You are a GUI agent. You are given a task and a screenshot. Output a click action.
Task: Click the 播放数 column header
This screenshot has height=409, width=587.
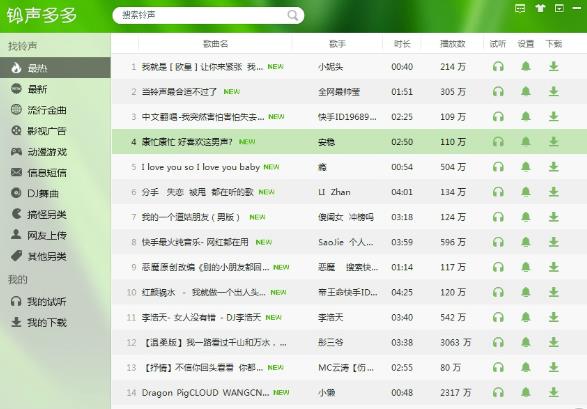[x=452, y=44]
